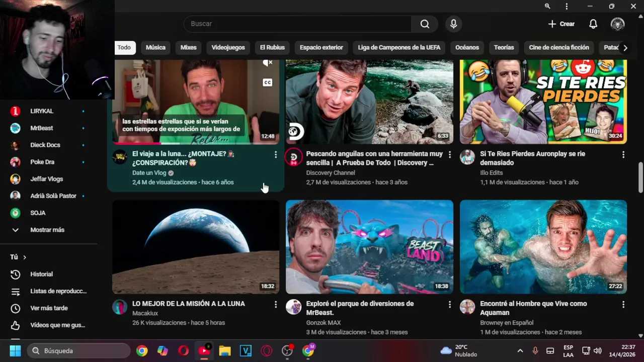Open Chrome from the taskbar
644x362 pixels.
(x=142, y=350)
